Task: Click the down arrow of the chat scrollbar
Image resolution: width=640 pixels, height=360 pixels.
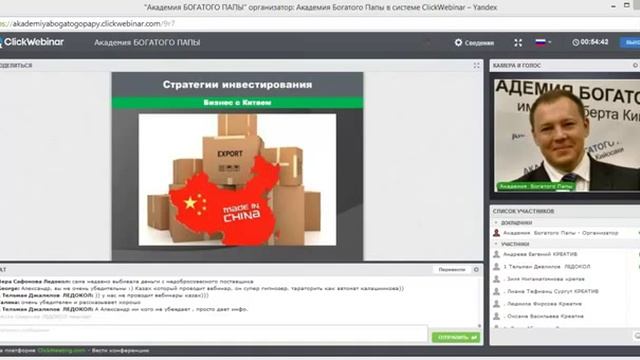Action: (479, 326)
